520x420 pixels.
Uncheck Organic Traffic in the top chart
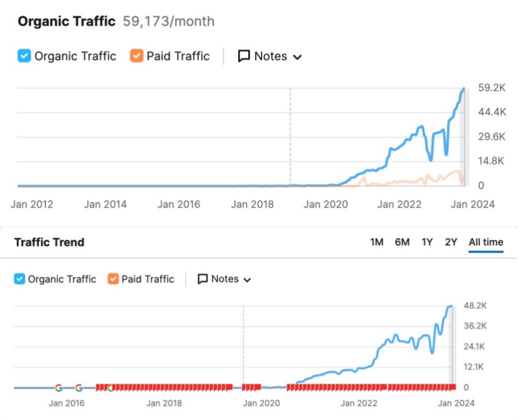point(24,56)
